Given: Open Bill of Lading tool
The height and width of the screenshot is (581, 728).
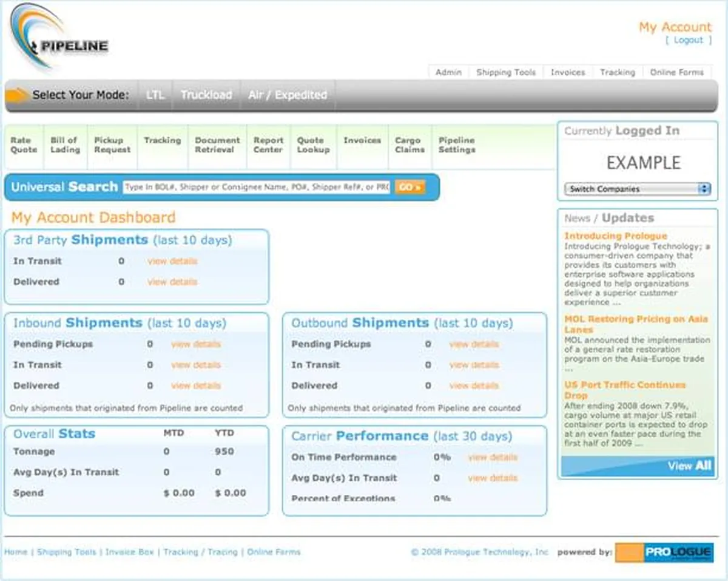Looking at the screenshot, I should (65, 145).
